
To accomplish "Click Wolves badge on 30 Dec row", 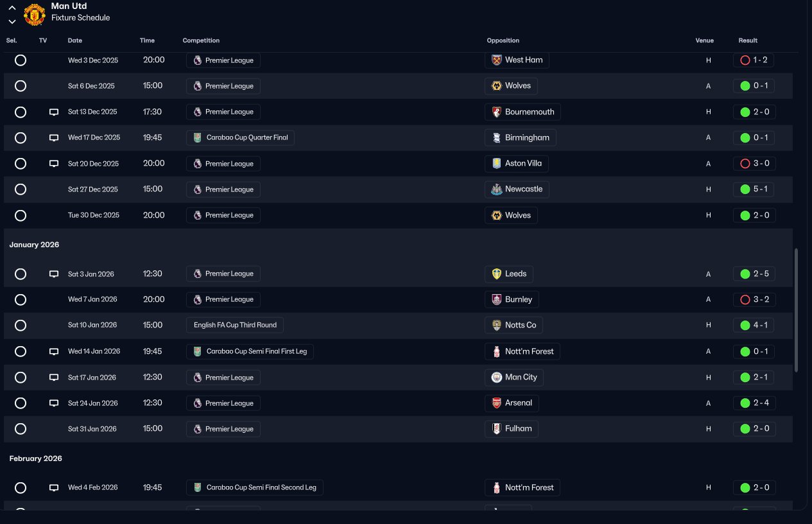I will [496, 215].
